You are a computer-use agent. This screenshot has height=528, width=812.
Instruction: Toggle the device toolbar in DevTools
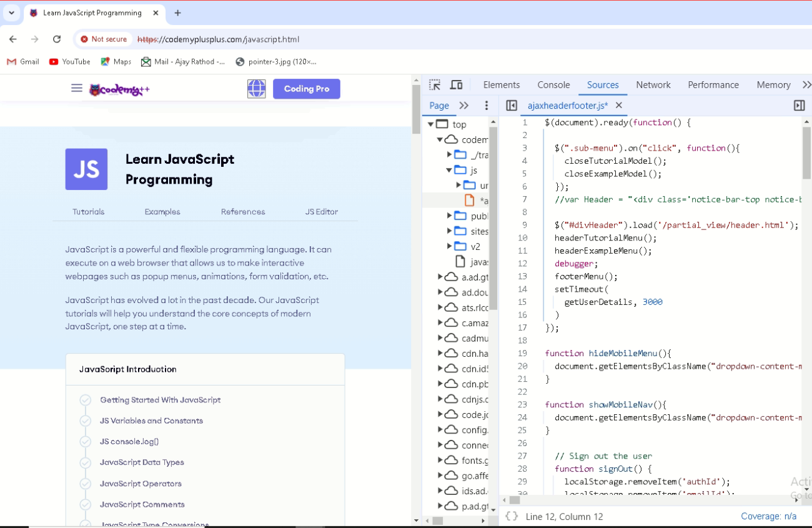click(456, 84)
